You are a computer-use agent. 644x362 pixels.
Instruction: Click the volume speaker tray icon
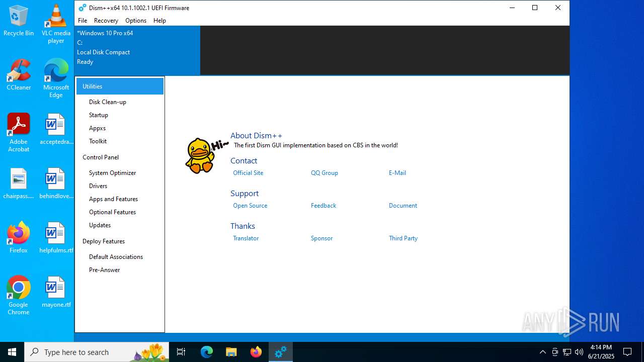pyautogui.click(x=579, y=352)
